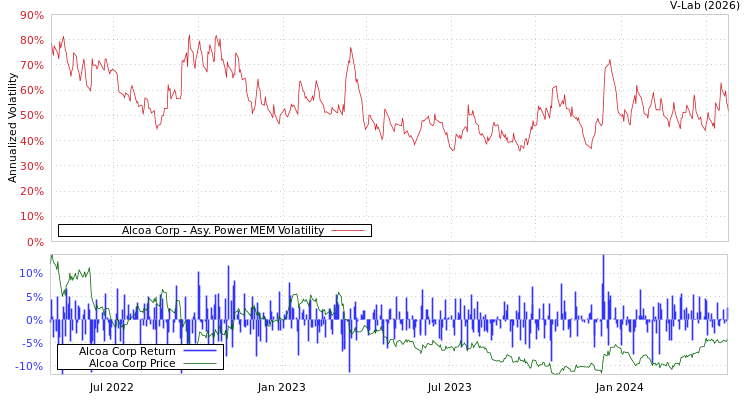750x400 pixels.
Task: Click the 70% label on the volatility axis
Action: 31,66
